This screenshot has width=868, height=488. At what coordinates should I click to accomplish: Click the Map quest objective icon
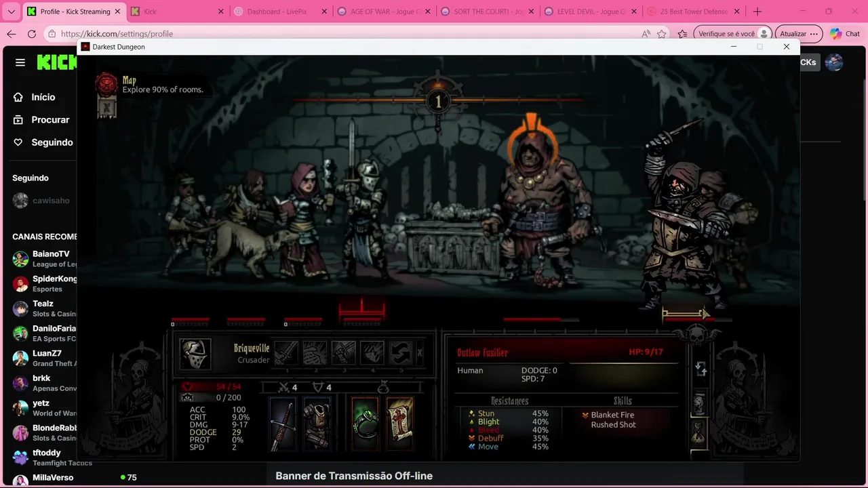(106, 84)
